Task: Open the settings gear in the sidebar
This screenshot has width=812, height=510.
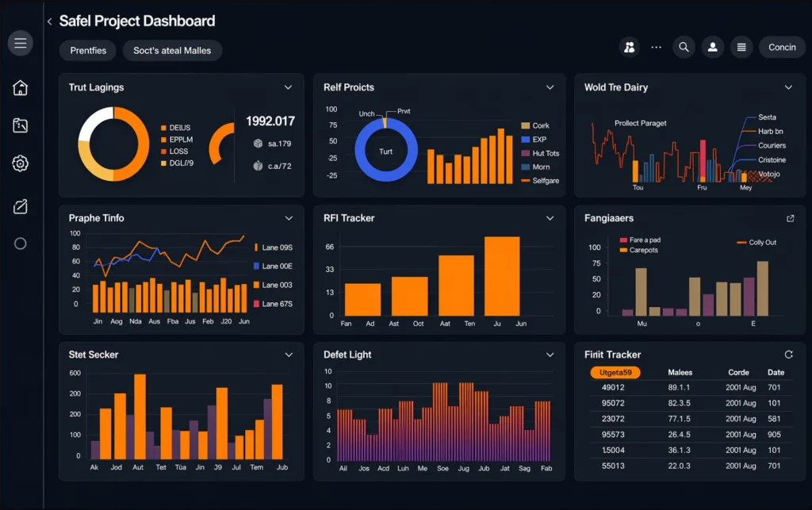Action: tap(21, 164)
